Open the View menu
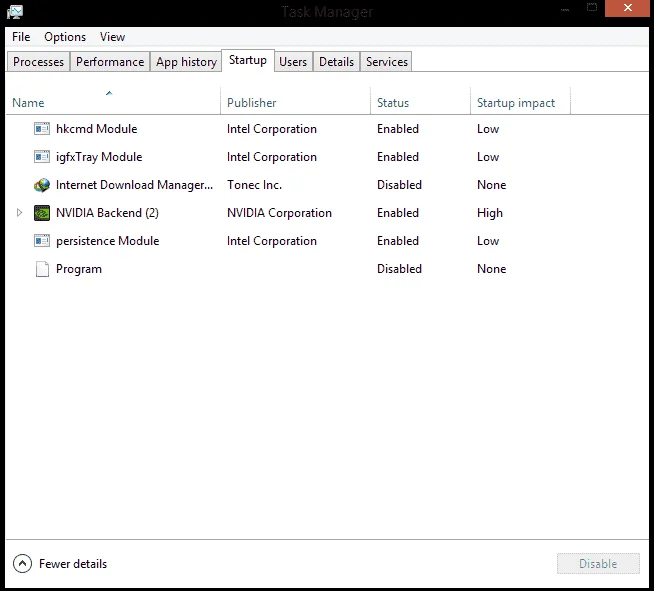Viewport: 654px width, 591px height. pyautogui.click(x=113, y=37)
